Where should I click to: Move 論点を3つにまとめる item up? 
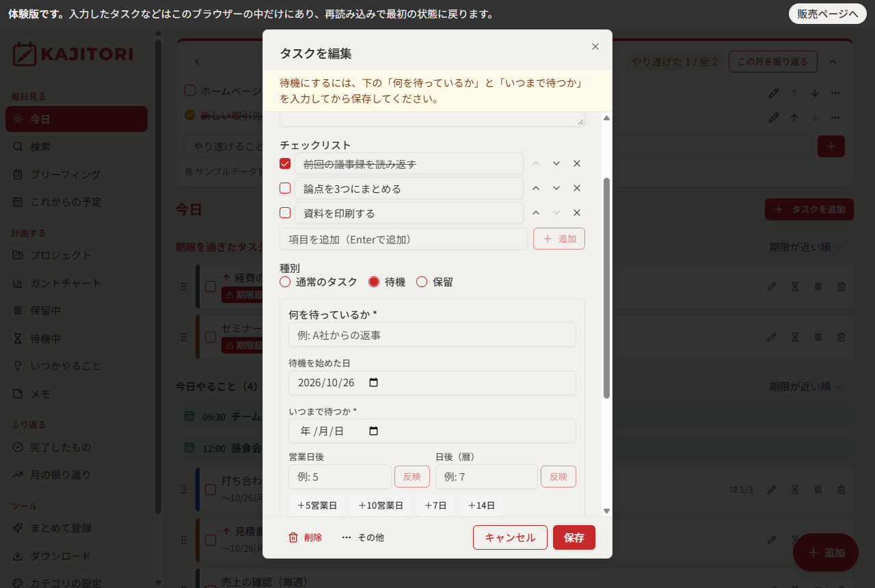[536, 188]
